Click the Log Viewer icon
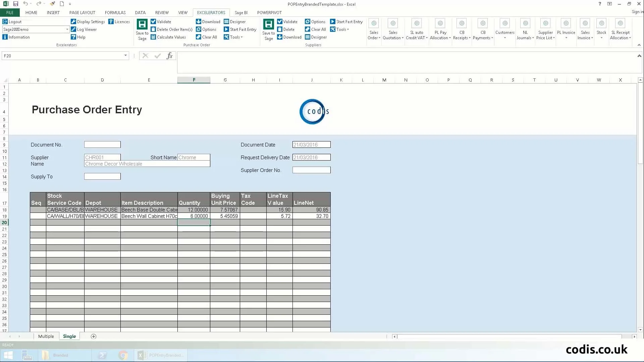644x362 pixels. (x=74, y=29)
